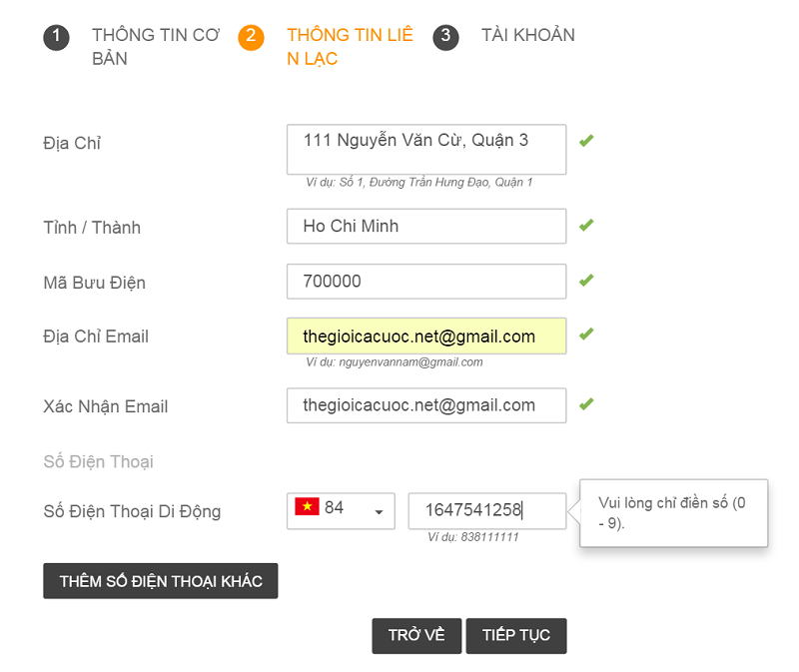The width and height of the screenshot is (799, 672).
Task: Click the green checkmark beside Xác Nhận Email
Action: pyautogui.click(x=585, y=405)
